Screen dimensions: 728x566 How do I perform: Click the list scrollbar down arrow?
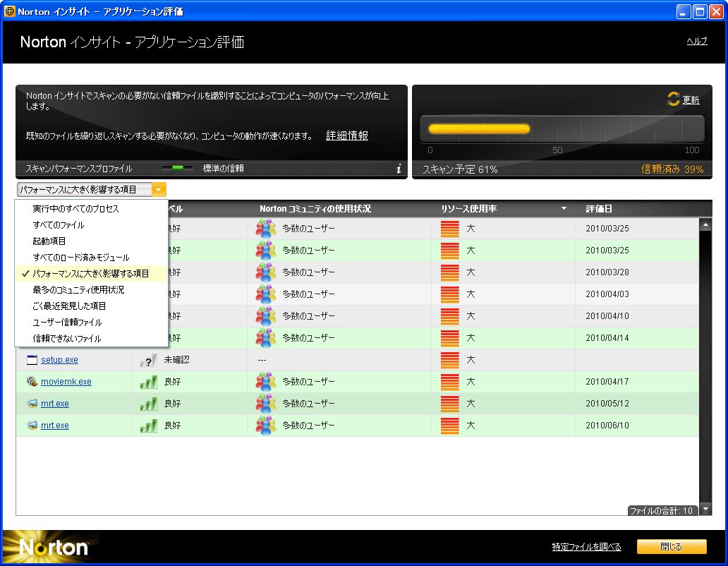coord(705,510)
